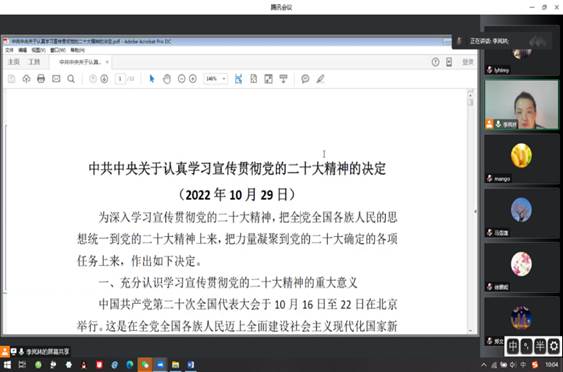563x372 pixels.
Task: Click the 中 input language button
Action: tap(513, 346)
